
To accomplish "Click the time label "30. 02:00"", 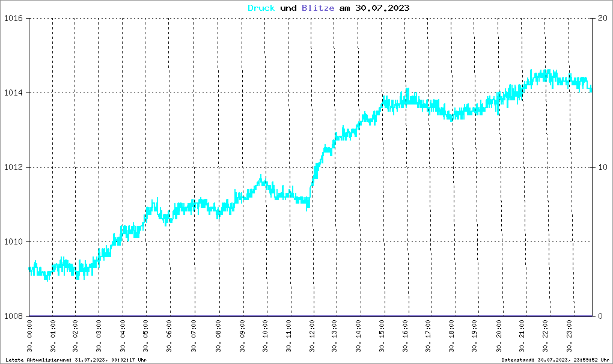I will [76, 336].
